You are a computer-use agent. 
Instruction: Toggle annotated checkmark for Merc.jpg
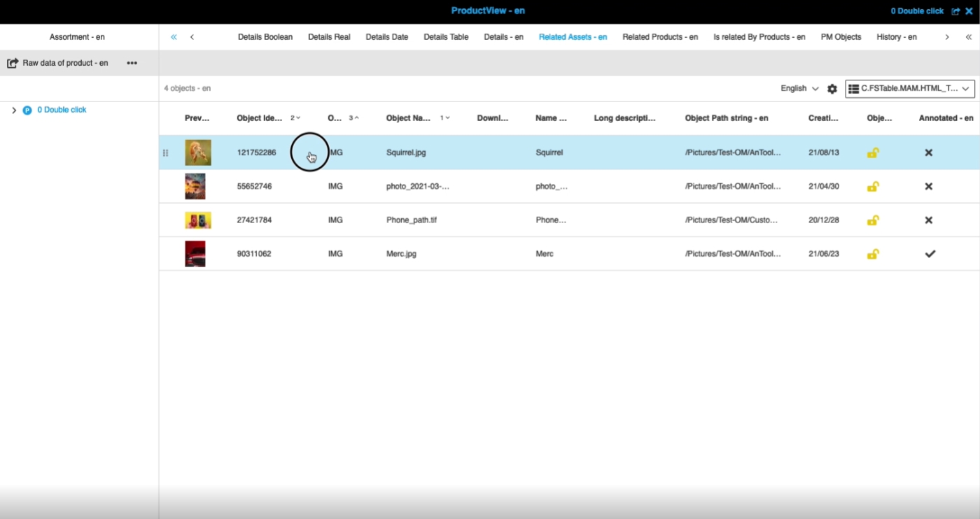coord(930,254)
